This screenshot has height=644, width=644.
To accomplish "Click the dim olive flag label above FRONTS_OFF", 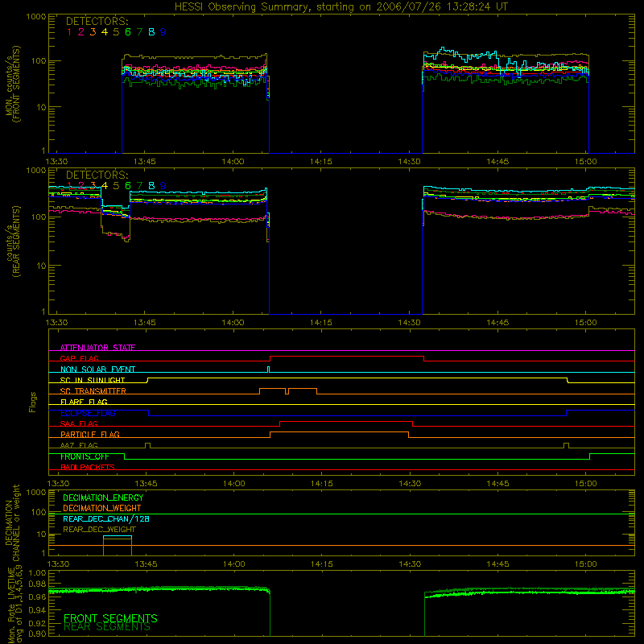I will coord(79,446).
